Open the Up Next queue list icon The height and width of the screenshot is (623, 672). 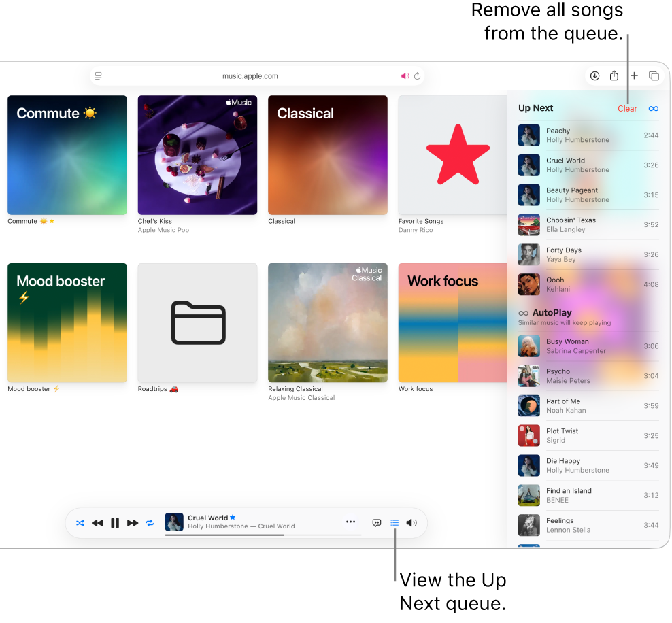pyautogui.click(x=394, y=523)
